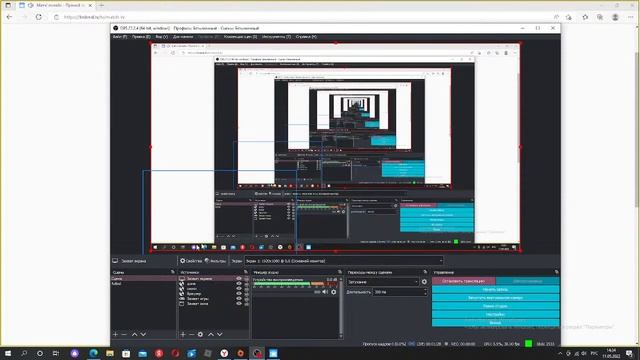Toggle visibility of Браузер source

click(239, 293)
